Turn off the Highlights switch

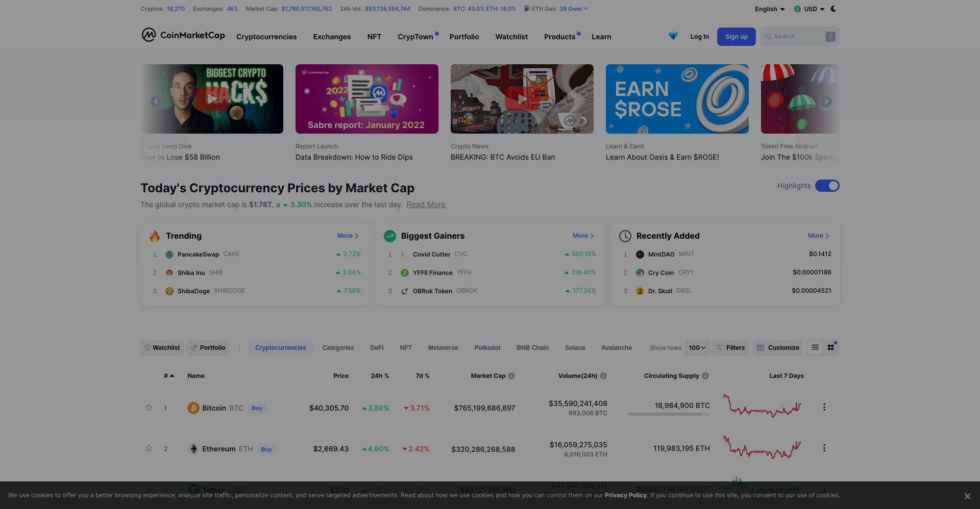827,186
